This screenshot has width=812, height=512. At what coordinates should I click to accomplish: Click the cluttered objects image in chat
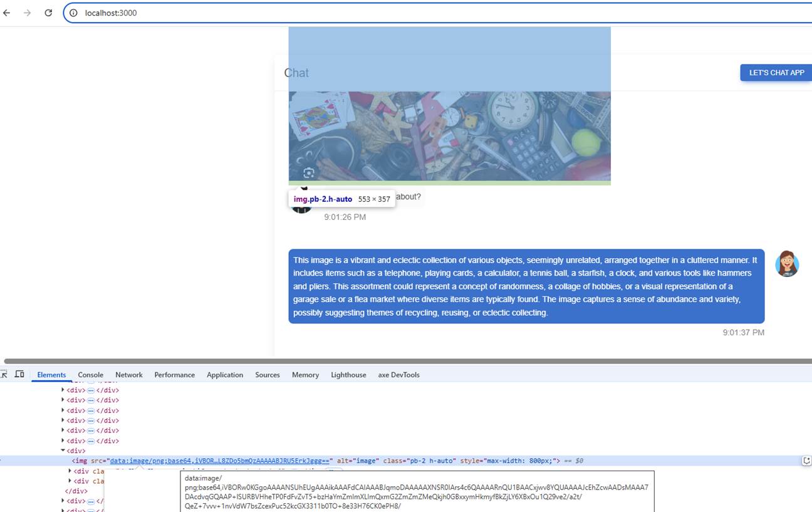click(x=449, y=136)
